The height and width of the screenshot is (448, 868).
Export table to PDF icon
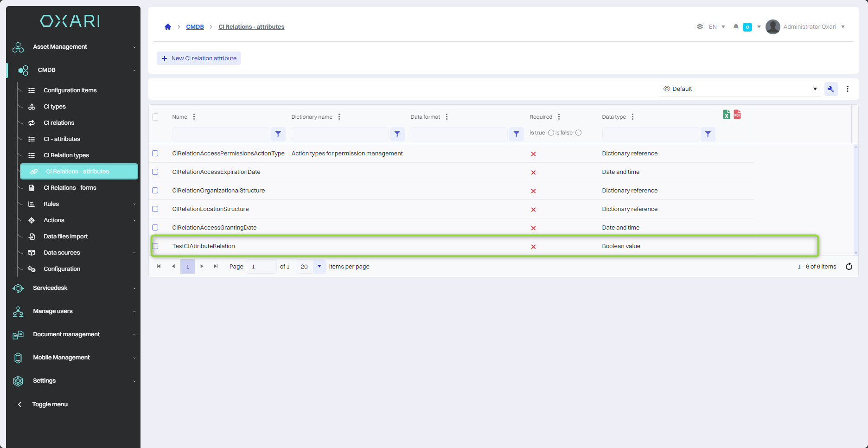click(x=737, y=115)
